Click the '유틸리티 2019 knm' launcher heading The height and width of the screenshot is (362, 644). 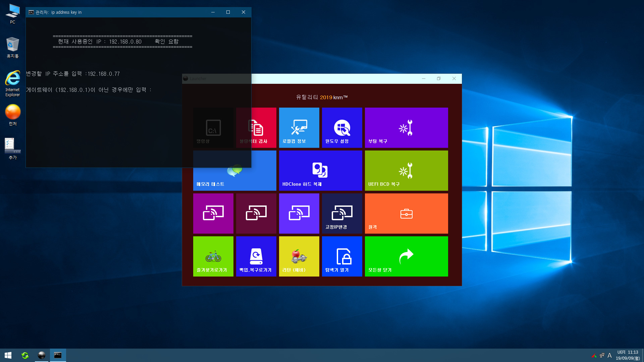[322, 97]
